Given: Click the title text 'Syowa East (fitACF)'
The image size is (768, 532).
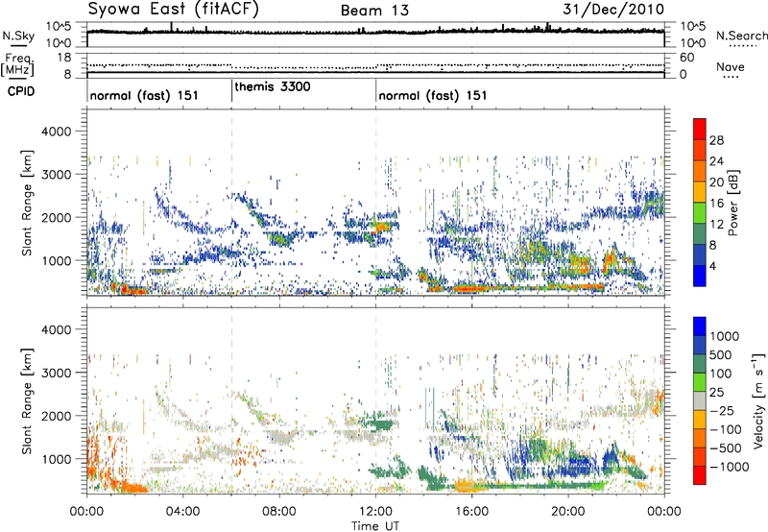Looking at the screenshot, I should 174,10.
